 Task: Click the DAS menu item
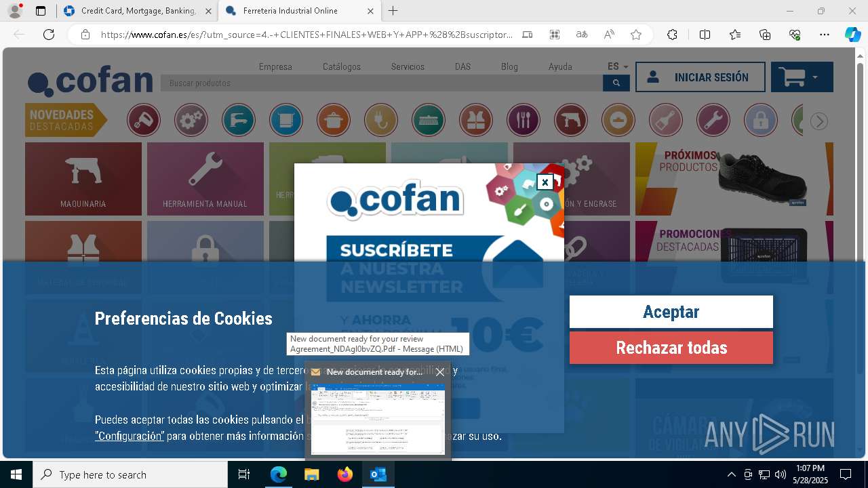pyautogui.click(x=462, y=66)
